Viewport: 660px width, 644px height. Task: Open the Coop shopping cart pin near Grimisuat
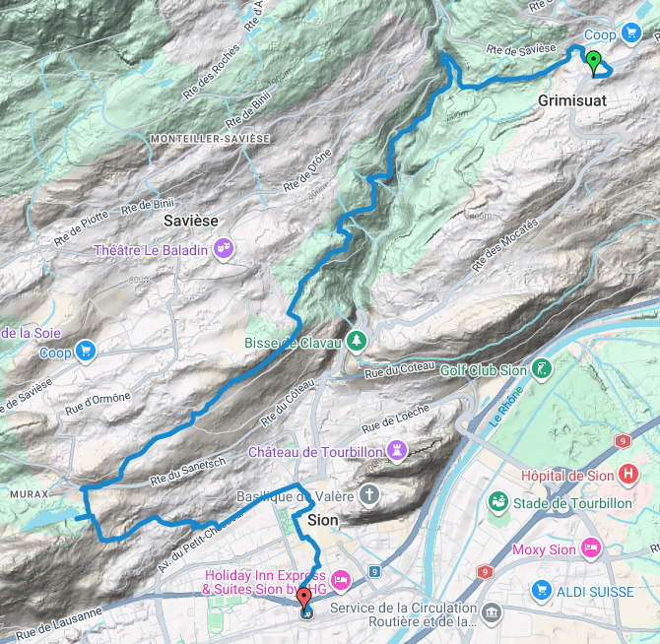click(x=631, y=32)
